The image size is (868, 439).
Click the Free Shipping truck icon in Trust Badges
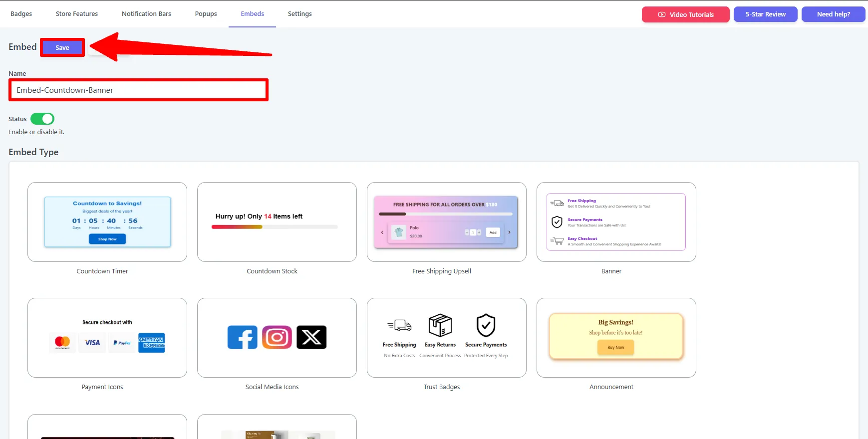click(x=399, y=326)
